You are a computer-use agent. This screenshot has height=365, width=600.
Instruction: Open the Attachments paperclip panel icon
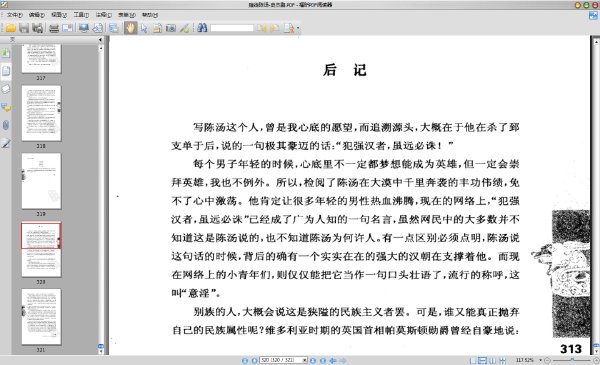(6, 125)
